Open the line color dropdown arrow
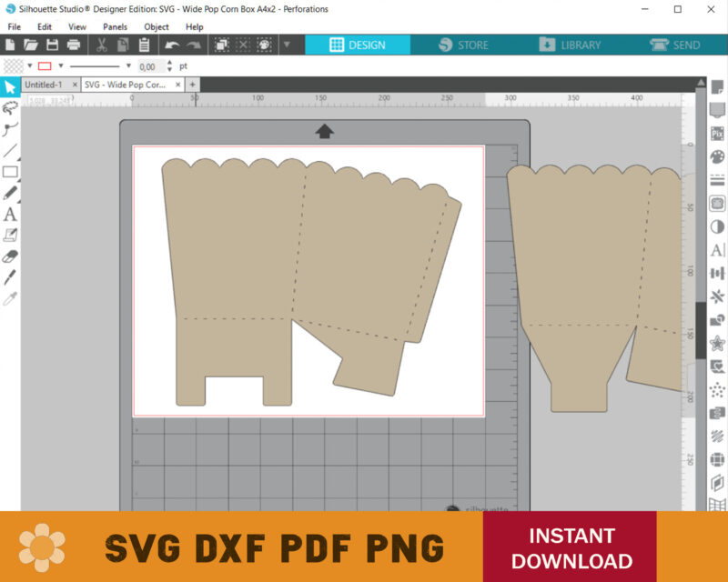The image size is (728, 582). 60,65
